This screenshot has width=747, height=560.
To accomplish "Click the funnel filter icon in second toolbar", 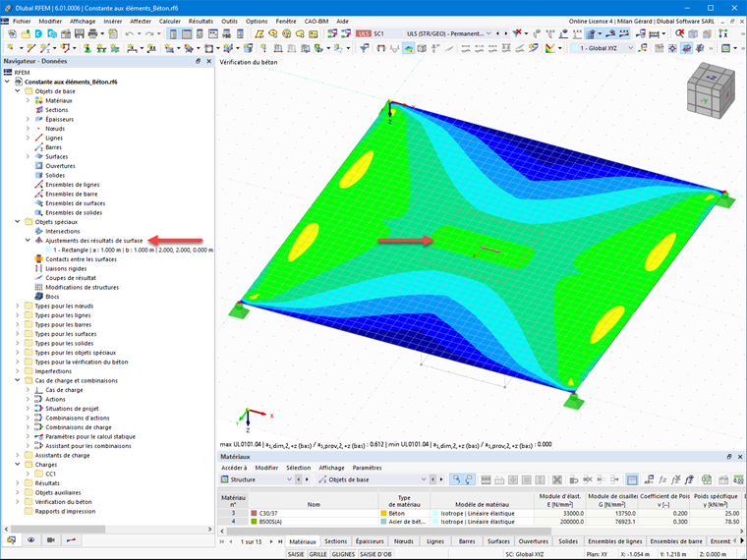I will tap(365, 48).
